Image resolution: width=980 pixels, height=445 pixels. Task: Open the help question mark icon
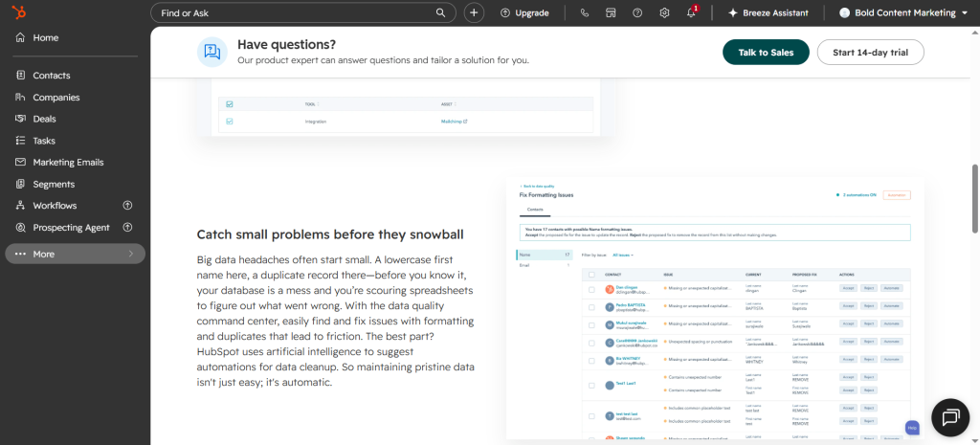click(x=637, y=12)
